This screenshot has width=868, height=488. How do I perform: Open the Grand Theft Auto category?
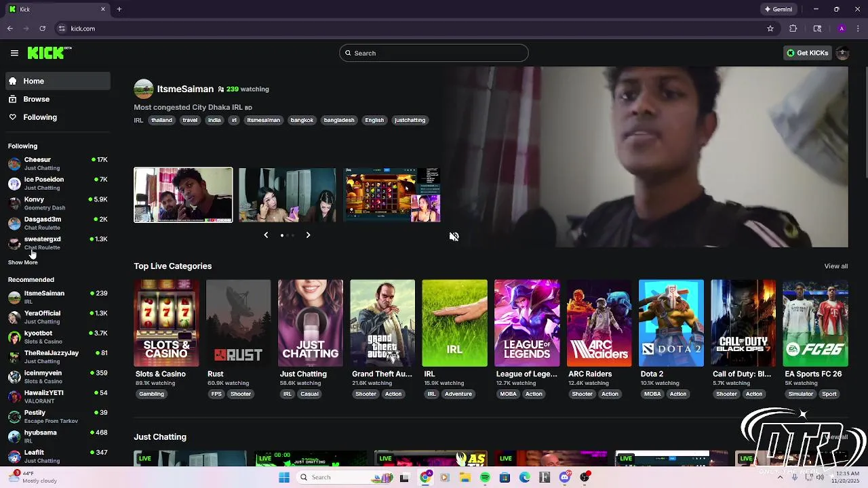pos(382,323)
